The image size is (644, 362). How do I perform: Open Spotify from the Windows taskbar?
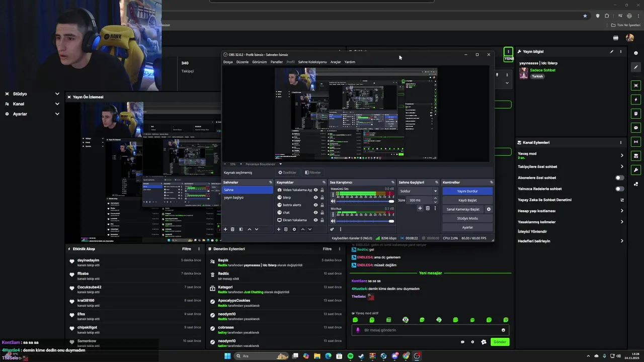pyautogui.click(x=350, y=356)
